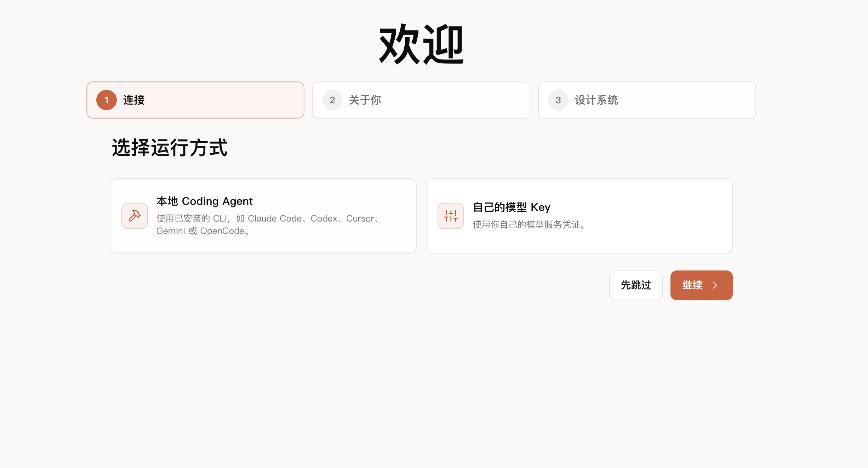This screenshot has height=468, width=868.
Task: Go to step 3 设计系统 tab
Action: [647, 100]
